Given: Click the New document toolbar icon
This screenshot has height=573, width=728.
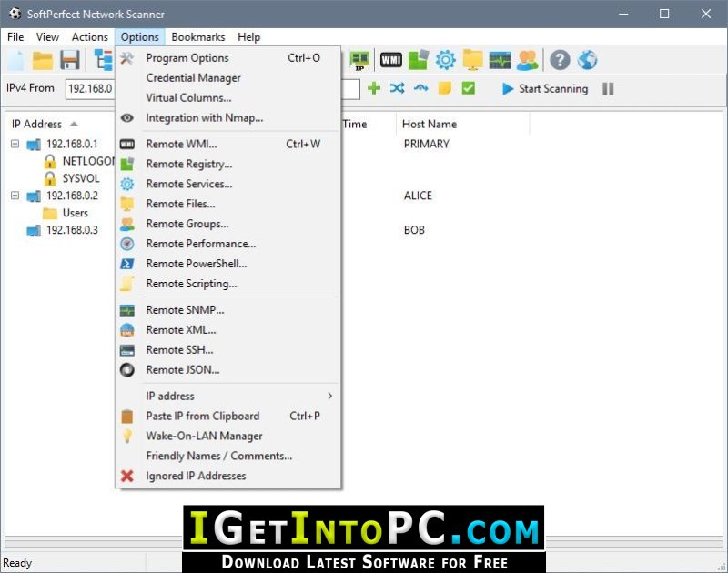Looking at the screenshot, I should pyautogui.click(x=15, y=60).
